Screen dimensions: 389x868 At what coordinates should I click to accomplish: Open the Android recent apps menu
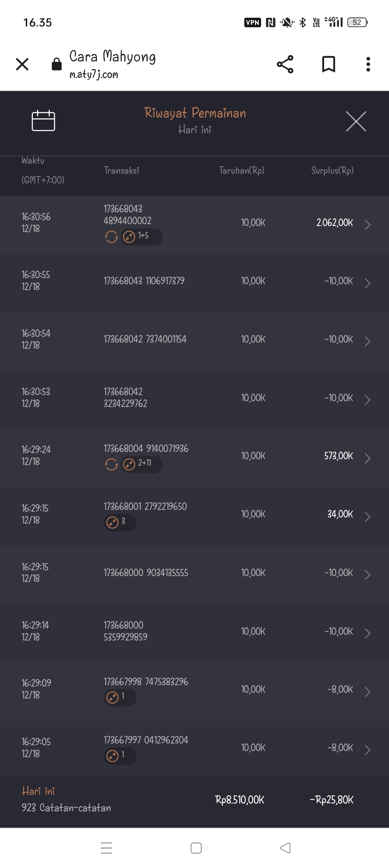[106, 848]
